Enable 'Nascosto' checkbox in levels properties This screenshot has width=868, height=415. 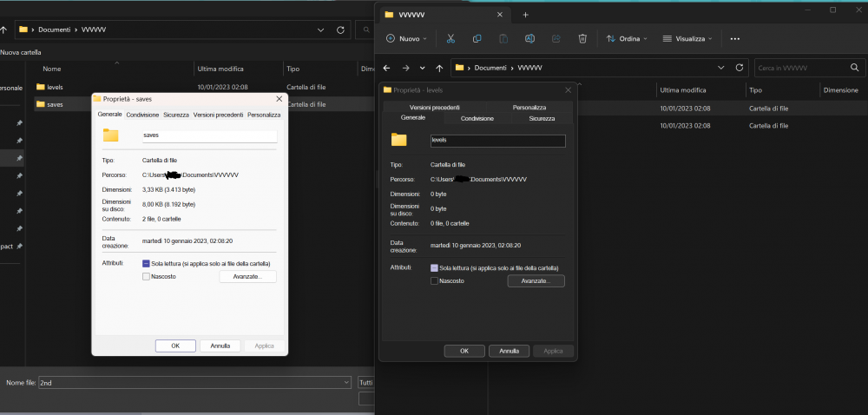[x=434, y=281]
